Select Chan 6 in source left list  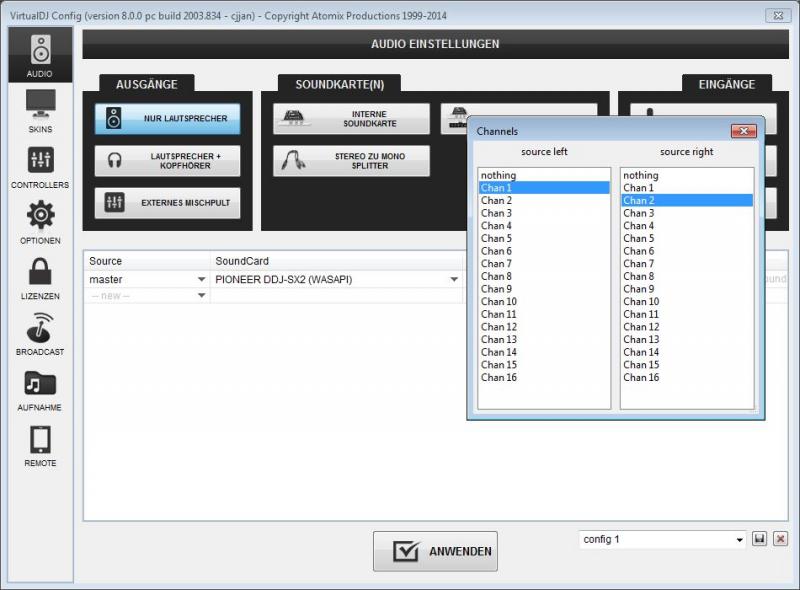pyautogui.click(x=544, y=251)
